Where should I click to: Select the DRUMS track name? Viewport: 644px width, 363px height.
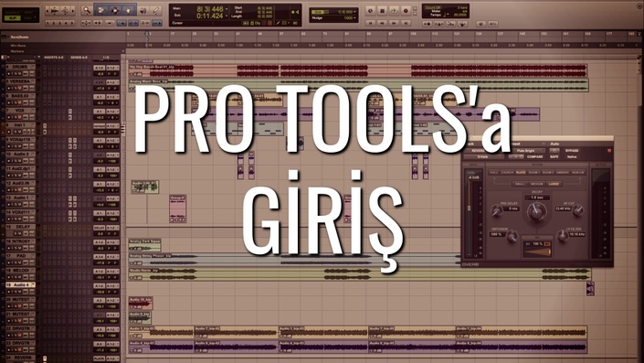pos(20,67)
